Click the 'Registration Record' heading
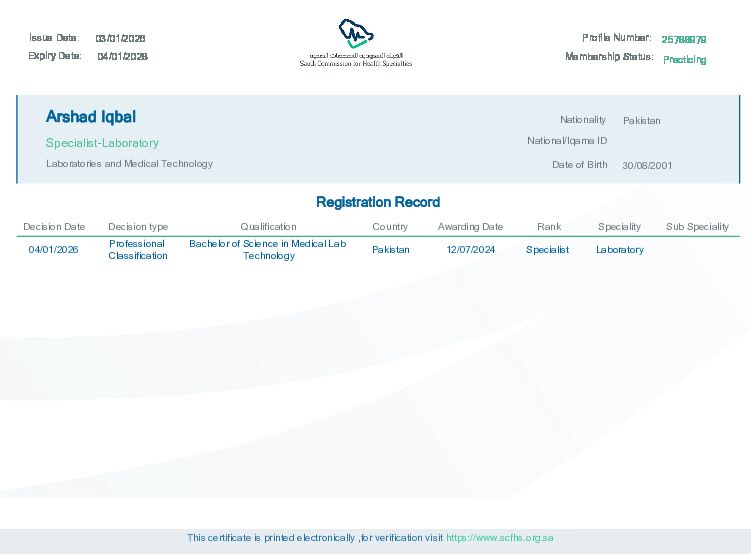The width and height of the screenshot is (751, 554). (378, 202)
